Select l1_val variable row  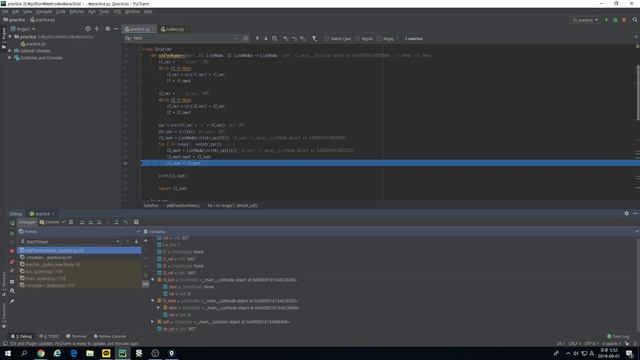pyautogui.click(x=177, y=259)
